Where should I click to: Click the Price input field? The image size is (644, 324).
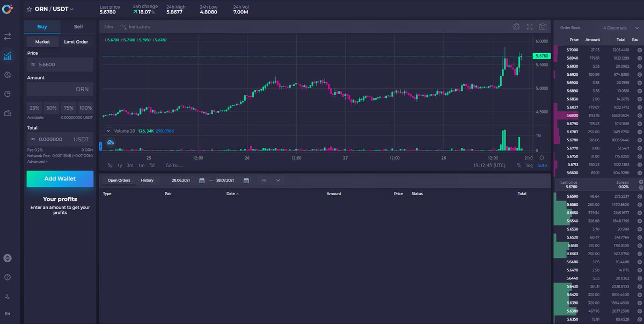point(60,64)
